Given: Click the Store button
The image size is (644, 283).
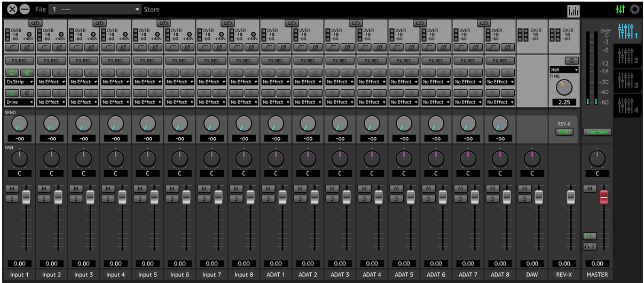Looking at the screenshot, I should click(x=152, y=9).
